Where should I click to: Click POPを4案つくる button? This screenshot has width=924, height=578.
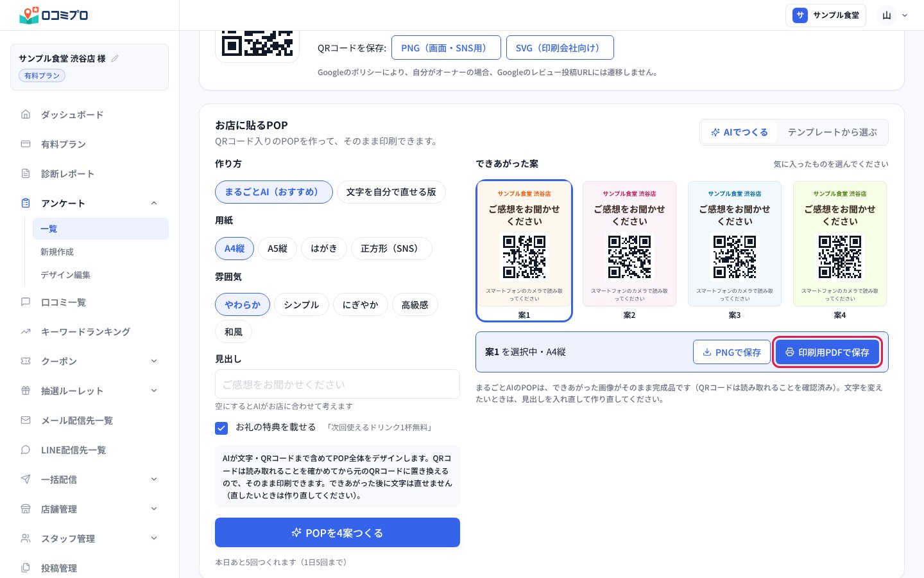click(x=338, y=532)
